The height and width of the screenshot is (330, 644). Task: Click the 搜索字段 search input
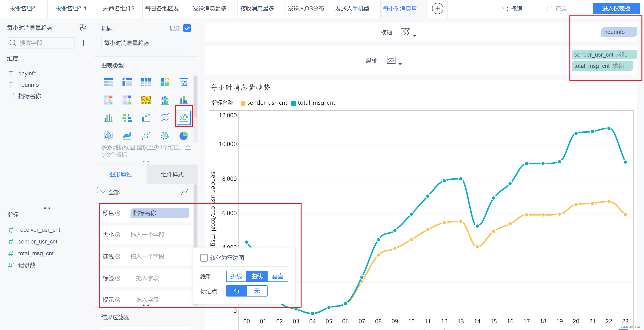click(x=41, y=43)
